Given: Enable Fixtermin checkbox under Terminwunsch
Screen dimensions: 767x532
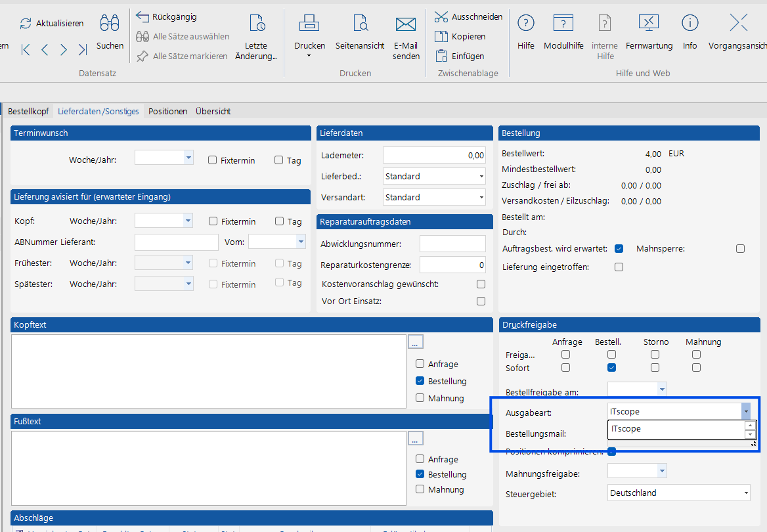Looking at the screenshot, I should point(213,160).
